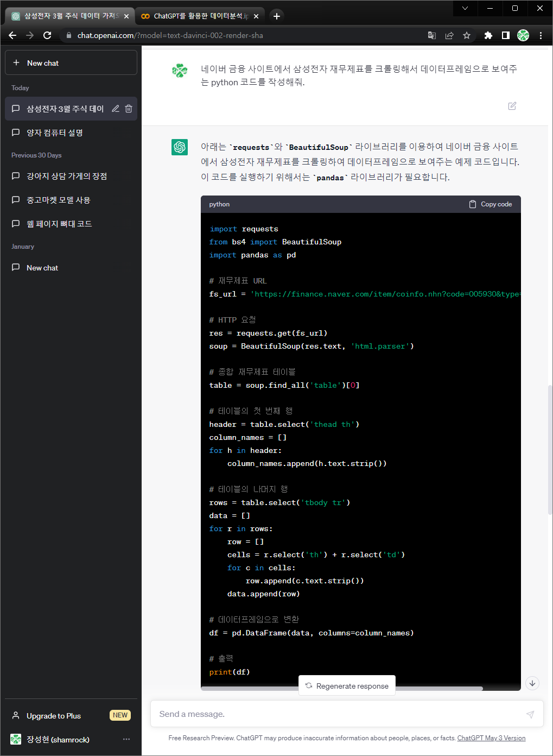Screen dimensions: 553x756
Task: Click the code line 'import requests'
Action: pyautogui.click(x=244, y=229)
